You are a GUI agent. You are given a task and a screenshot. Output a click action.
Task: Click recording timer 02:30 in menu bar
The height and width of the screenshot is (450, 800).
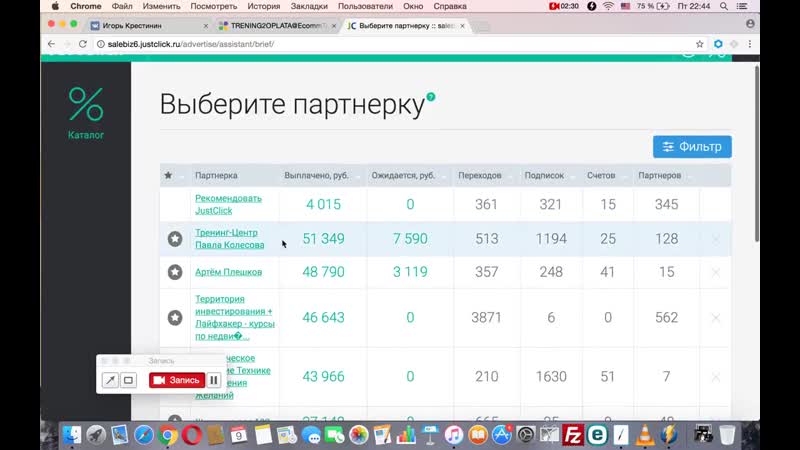564,6
